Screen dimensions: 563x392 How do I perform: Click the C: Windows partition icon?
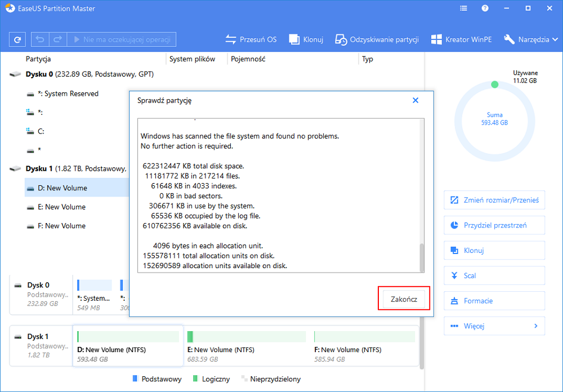coord(30,131)
